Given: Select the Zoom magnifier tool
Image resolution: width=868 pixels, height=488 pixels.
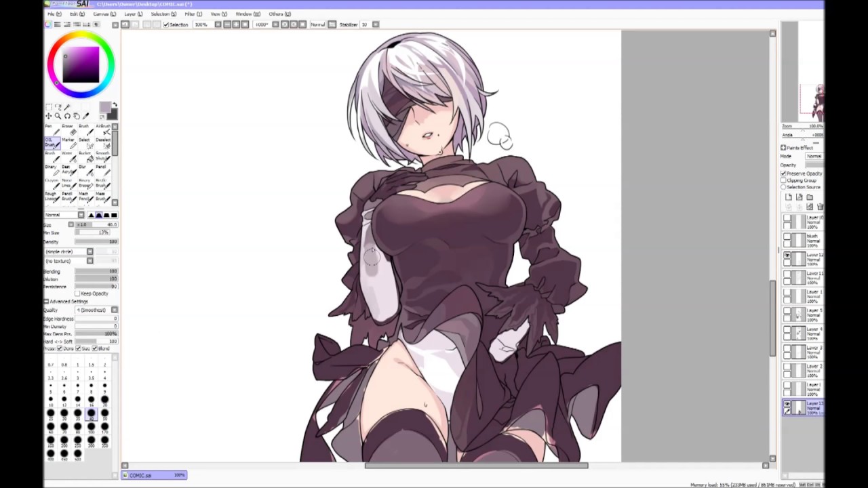Looking at the screenshot, I should coord(58,117).
